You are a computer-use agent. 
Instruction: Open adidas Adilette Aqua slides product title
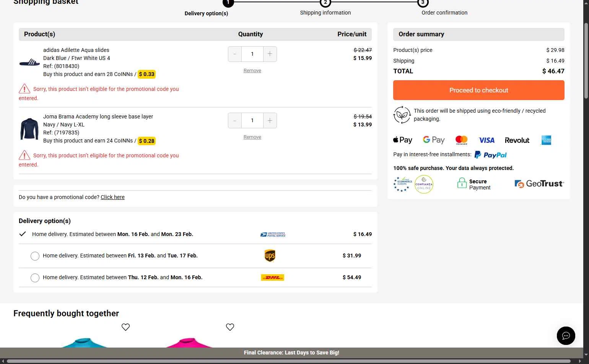coord(76,50)
